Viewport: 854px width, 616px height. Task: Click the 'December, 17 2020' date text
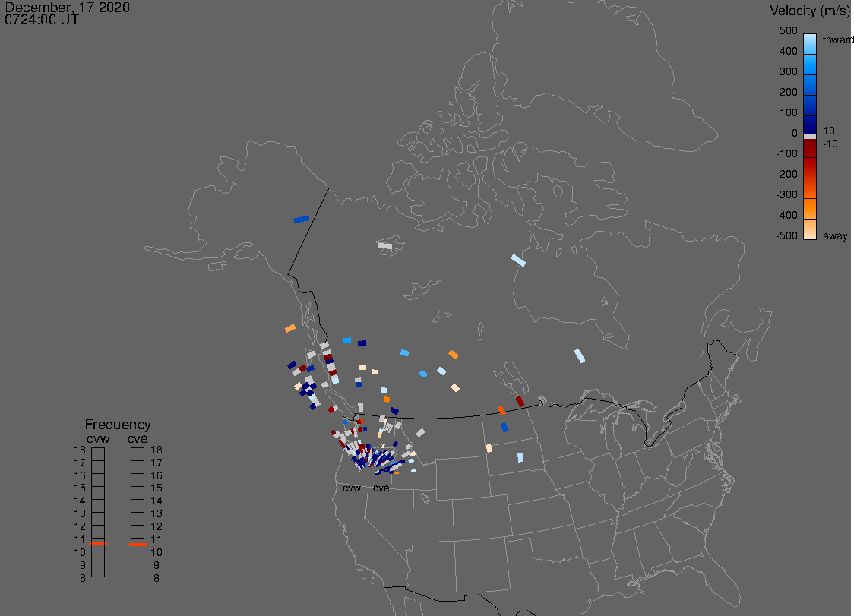(67, 7)
